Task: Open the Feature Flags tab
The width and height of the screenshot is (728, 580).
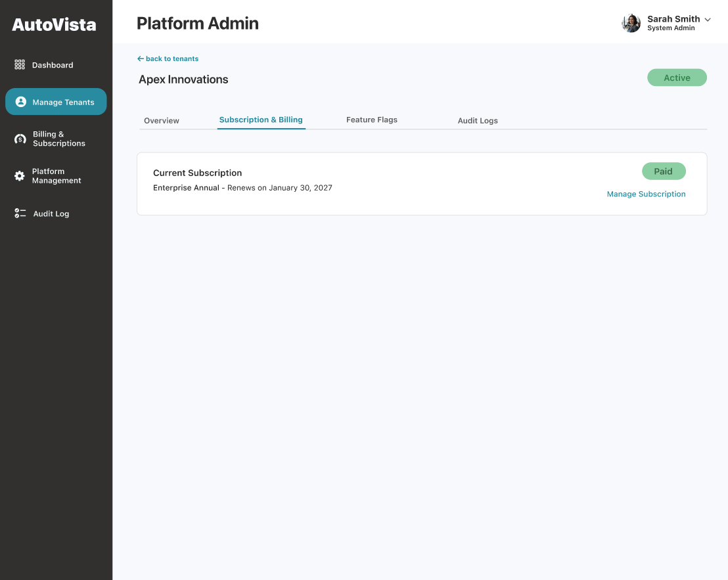Action: tap(372, 120)
